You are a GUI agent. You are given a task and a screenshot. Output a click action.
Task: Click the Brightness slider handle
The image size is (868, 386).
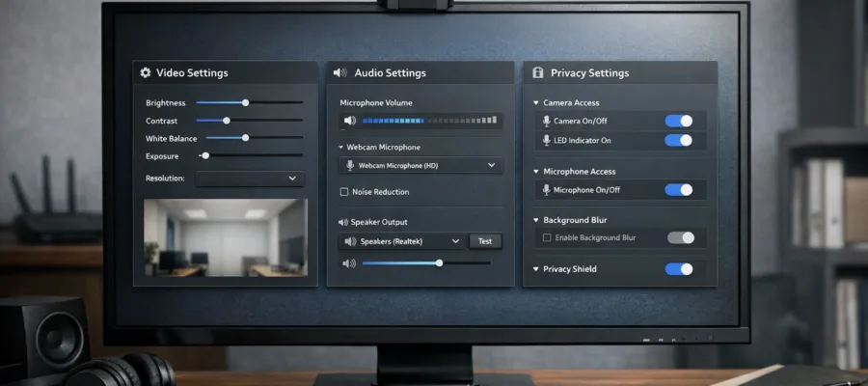click(246, 102)
